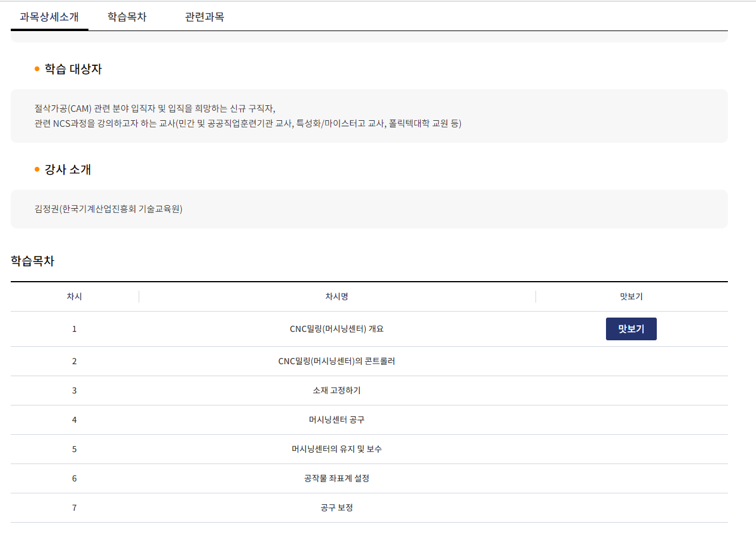Image resolution: width=756 pixels, height=555 pixels.
Task: Select lesson title 머시닝센터 공구
Action: tap(336, 420)
